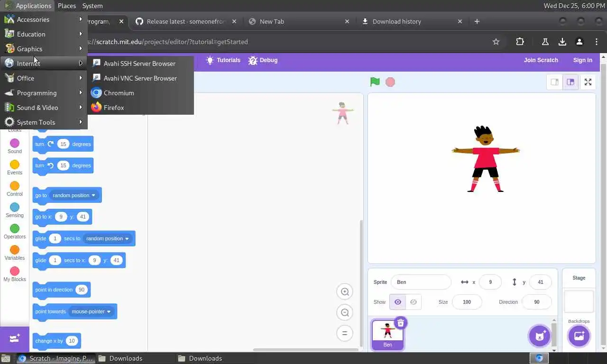Select the Ben sprite thumbnail
Viewport: 607px width, 364px height.
[387, 335]
